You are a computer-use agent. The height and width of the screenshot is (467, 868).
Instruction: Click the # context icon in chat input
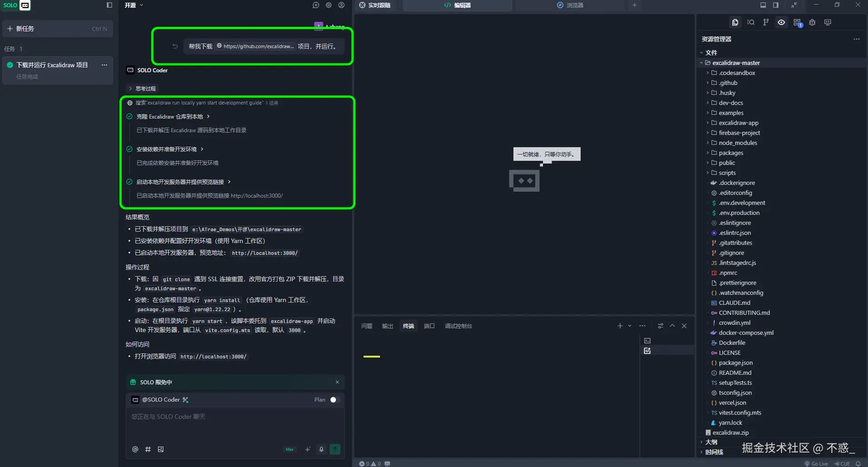point(148,449)
